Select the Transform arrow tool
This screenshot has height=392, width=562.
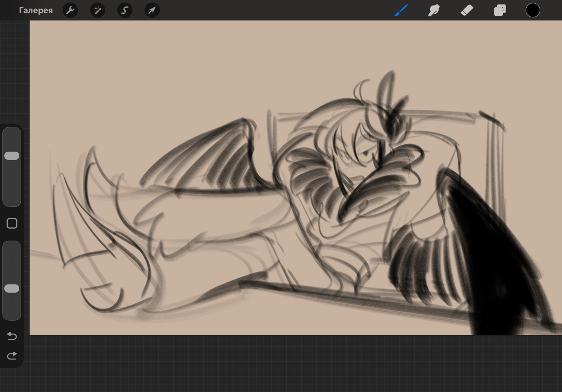(x=152, y=10)
